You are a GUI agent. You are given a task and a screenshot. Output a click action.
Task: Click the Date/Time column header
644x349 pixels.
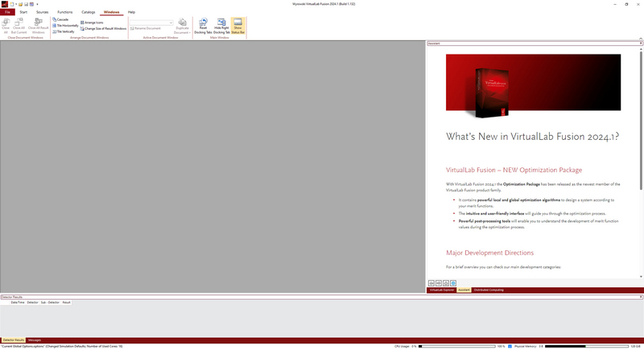(17, 302)
